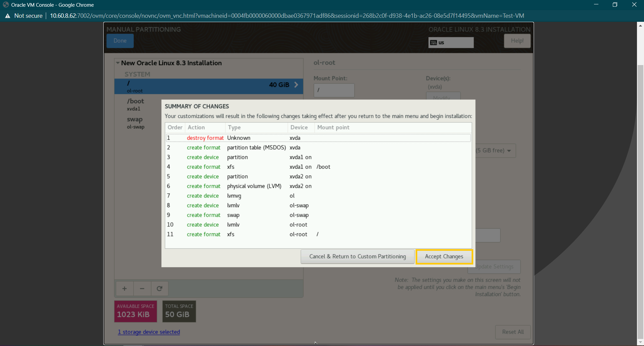Viewport: 644px width, 346px height.
Task: Click the Type column header
Action: (x=257, y=127)
